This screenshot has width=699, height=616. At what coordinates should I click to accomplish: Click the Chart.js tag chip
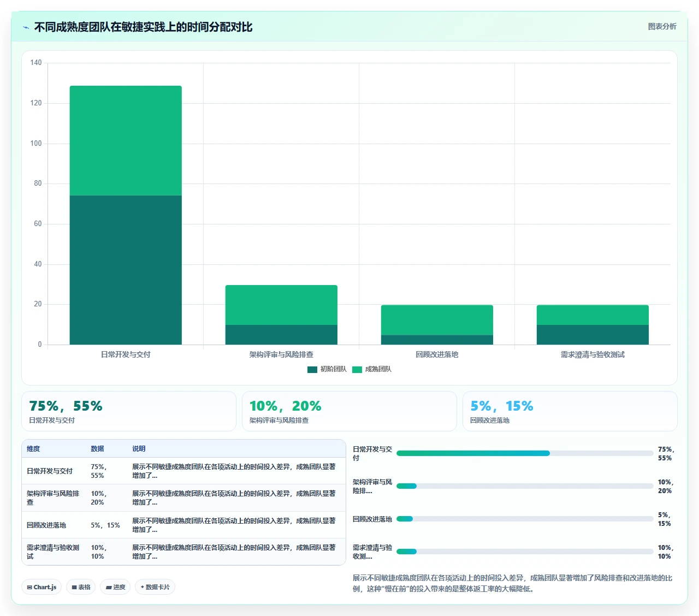point(42,587)
